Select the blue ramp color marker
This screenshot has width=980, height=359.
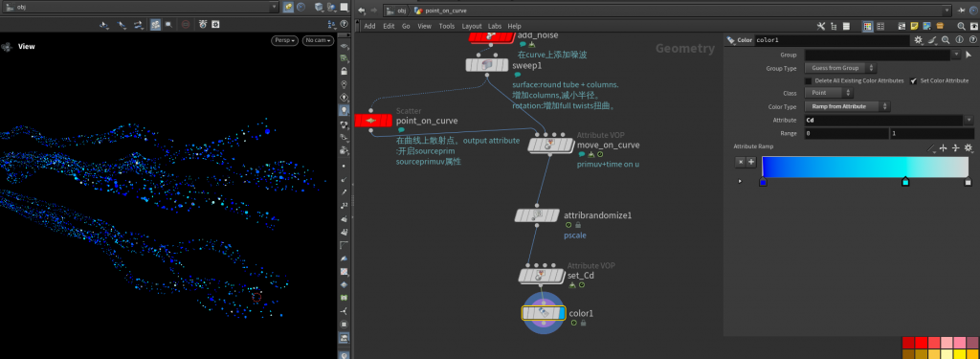763,182
